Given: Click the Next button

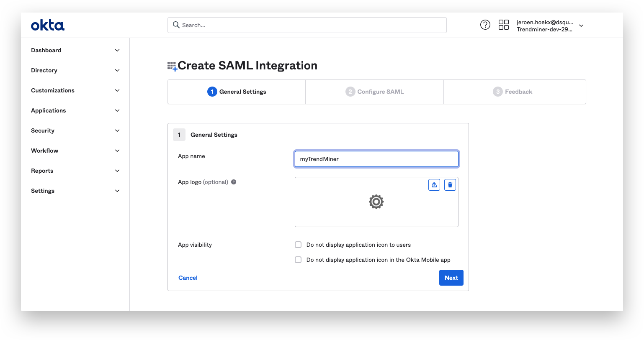Looking at the screenshot, I should pyautogui.click(x=451, y=277).
